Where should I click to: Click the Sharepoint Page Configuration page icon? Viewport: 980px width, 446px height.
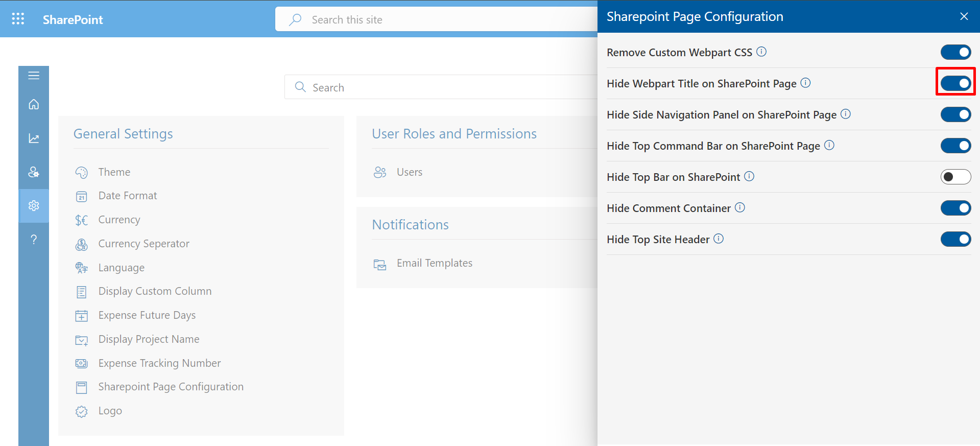click(81, 388)
